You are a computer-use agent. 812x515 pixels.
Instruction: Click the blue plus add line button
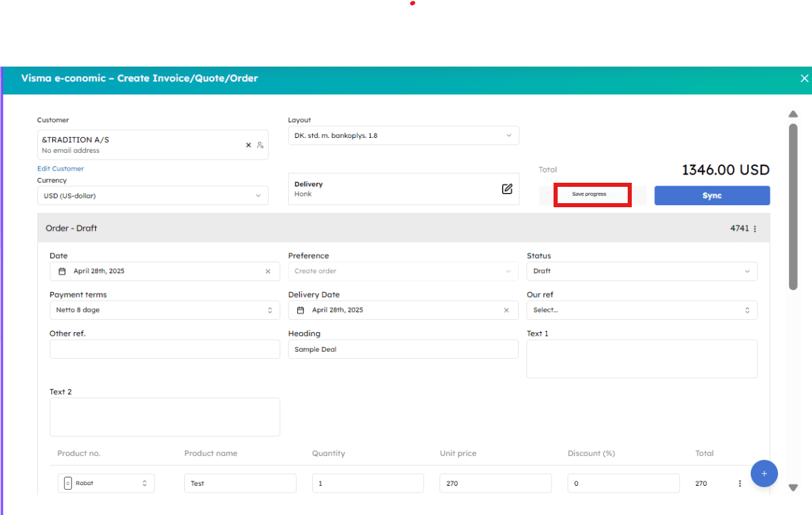pos(764,474)
